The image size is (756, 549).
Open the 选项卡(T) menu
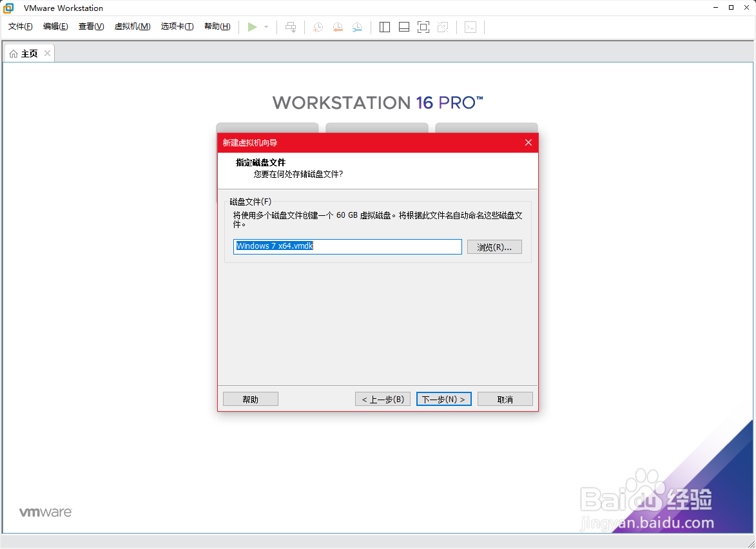[177, 26]
